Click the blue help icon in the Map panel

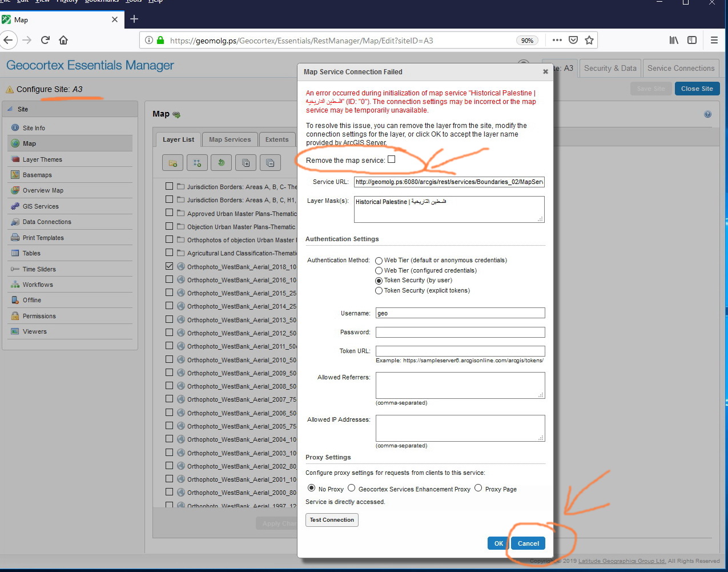pos(708,114)
